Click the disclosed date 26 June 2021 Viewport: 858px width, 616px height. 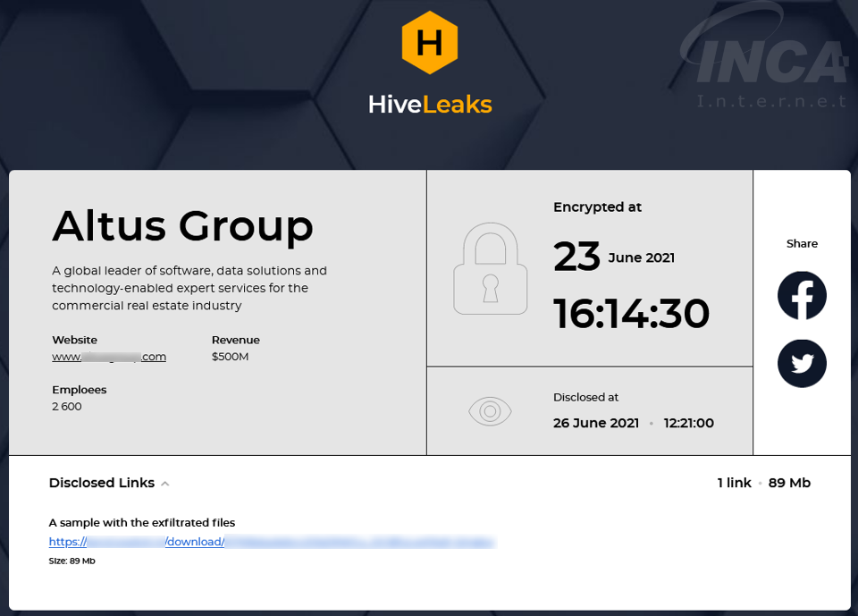point(596,423)
